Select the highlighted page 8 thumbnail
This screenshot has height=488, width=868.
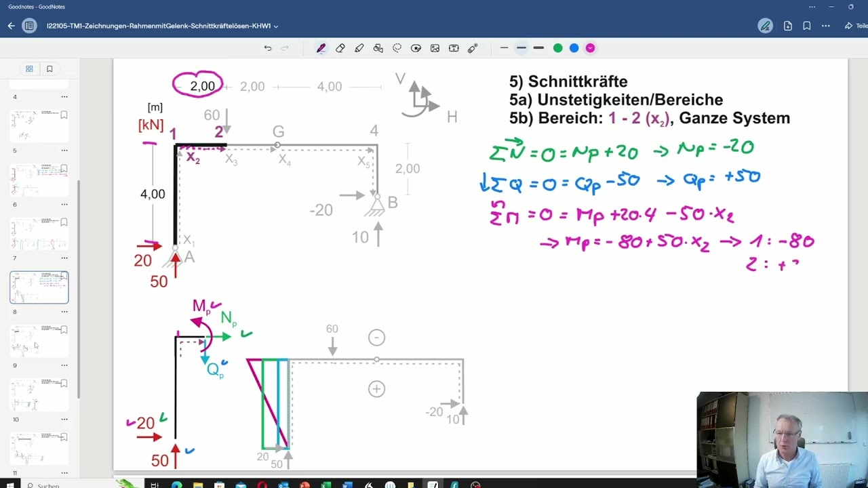point(39,287)
